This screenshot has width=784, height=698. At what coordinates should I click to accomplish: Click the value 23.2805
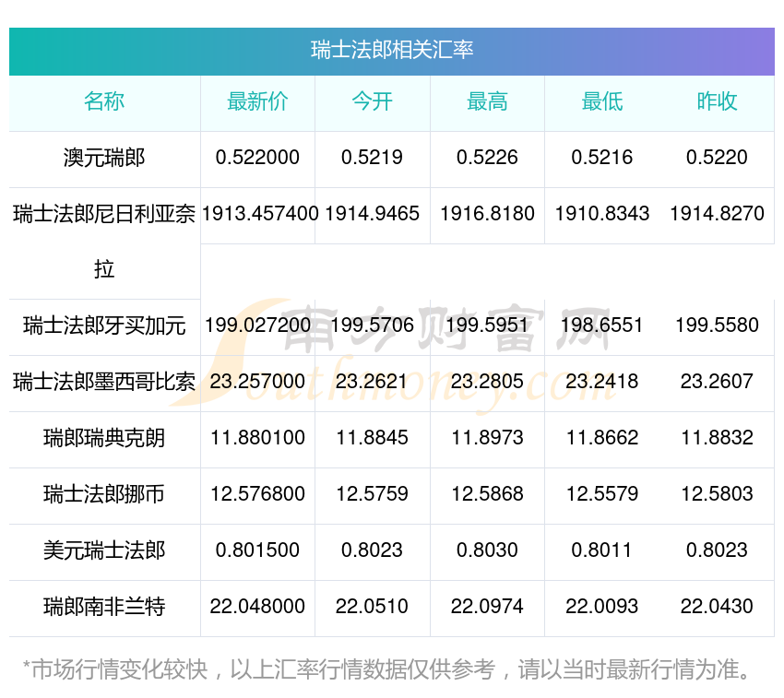[487, 382]
